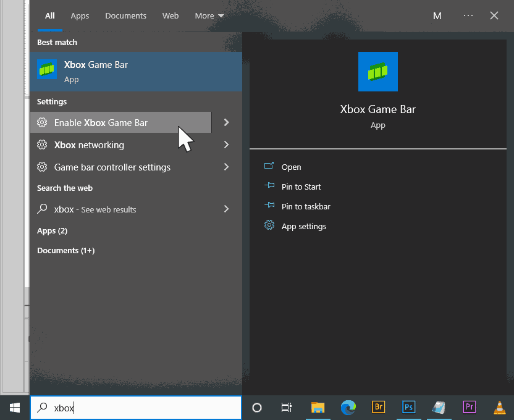Expand the Enable Xbox Game Bar arrow
514x420 pixels.
[x=226, y=122]
